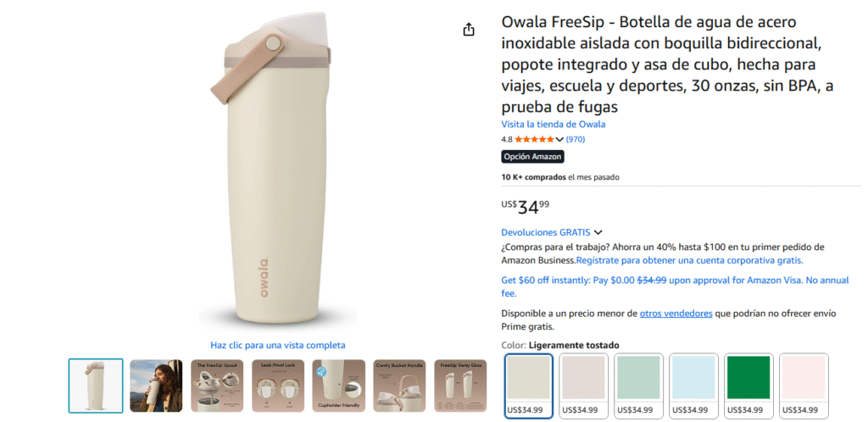This screenshot has height=422, width=868.
Task: Click the share icon above the product image
Action: click(x=469, y=30)
